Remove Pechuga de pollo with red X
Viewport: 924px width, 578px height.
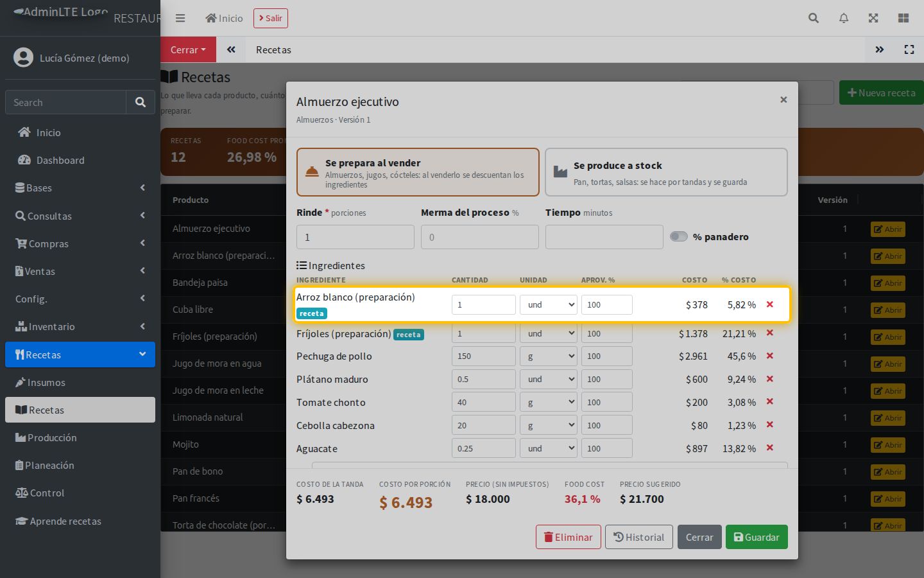pos(770,356)
